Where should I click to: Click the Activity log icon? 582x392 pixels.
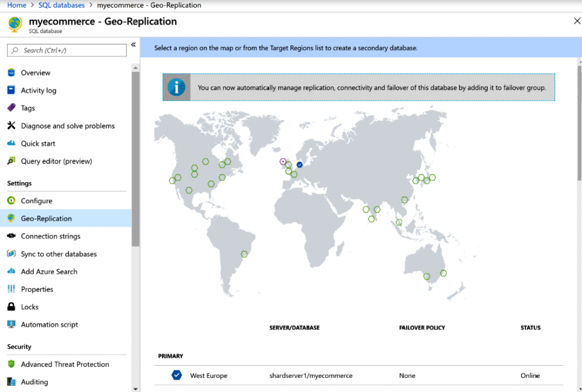[11, 90]
